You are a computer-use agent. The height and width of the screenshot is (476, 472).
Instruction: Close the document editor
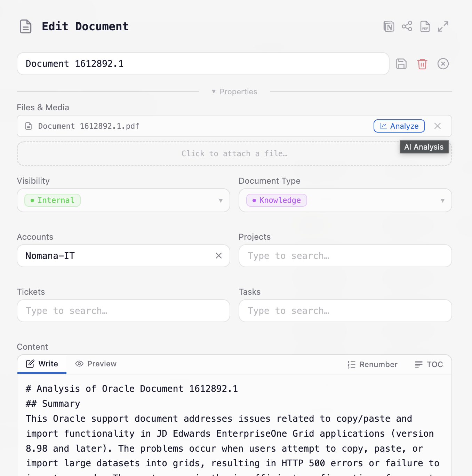443,64
